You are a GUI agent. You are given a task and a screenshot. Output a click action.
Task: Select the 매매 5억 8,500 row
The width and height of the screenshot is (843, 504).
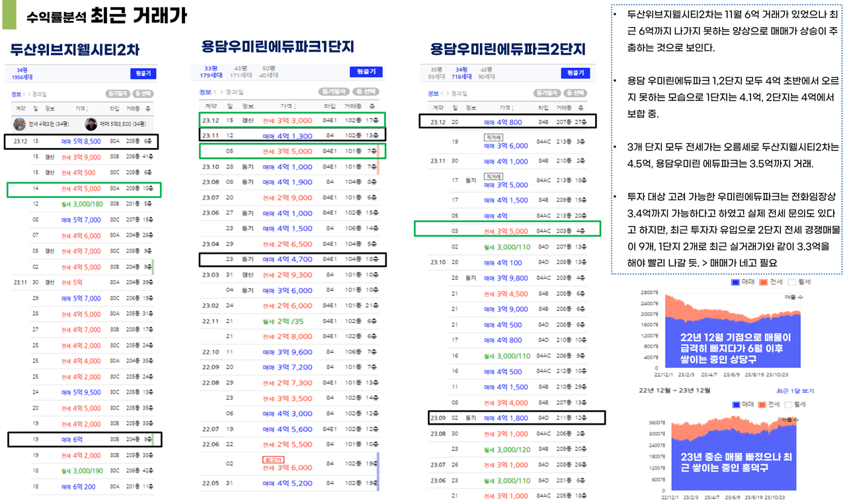pyautogui.click(x=83, y=141)
